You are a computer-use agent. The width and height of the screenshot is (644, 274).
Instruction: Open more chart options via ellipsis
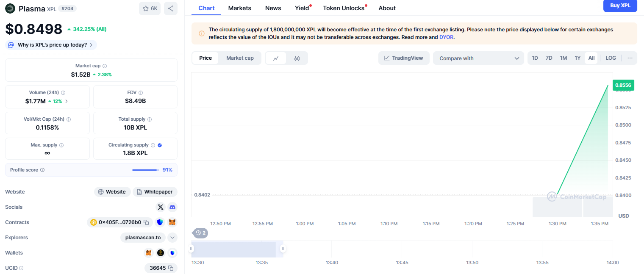(x=630, y=58)
